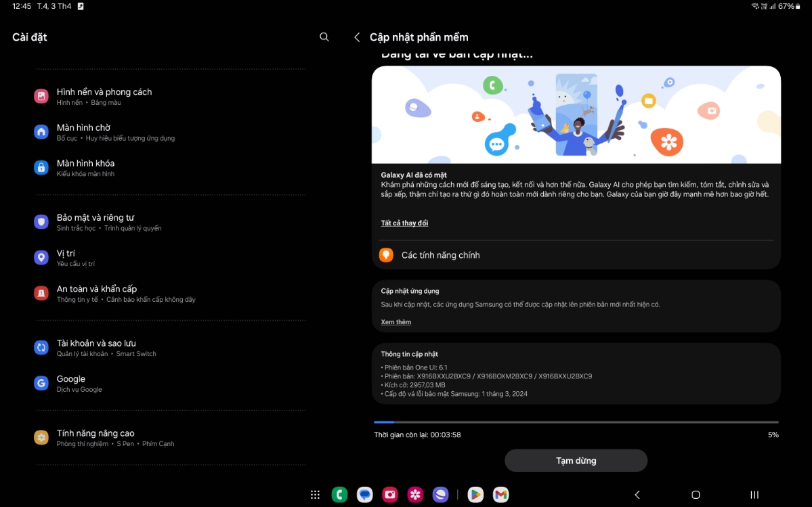Screen dimensions: 812x507
Task: Open the app drawer grid icon
Action: [x=315, y=495]
